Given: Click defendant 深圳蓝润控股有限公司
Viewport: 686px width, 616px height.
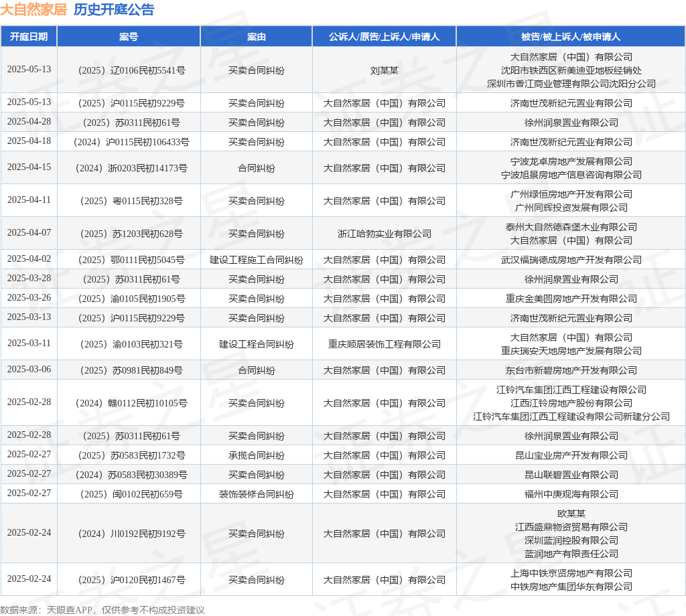Looking at the screenshot, I should (571, 541).
